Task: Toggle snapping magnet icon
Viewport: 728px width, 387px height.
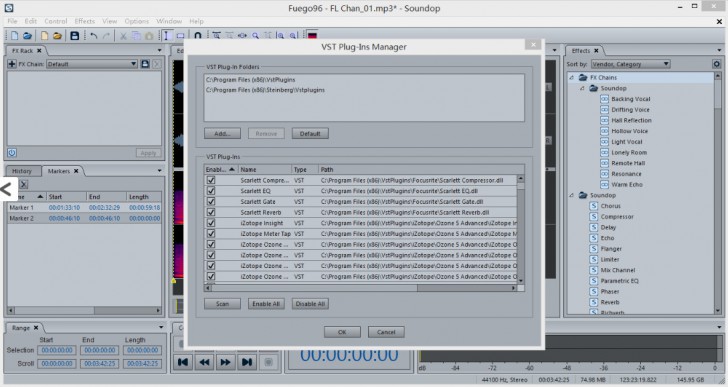Action: [x=197, y=36]
